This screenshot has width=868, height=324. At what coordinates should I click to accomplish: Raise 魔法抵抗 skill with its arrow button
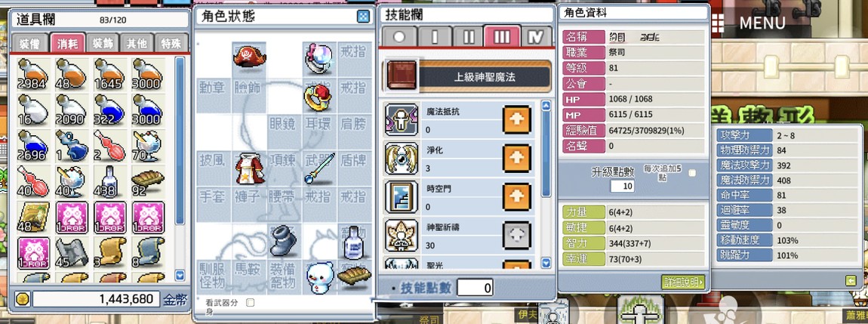(516, 119)
